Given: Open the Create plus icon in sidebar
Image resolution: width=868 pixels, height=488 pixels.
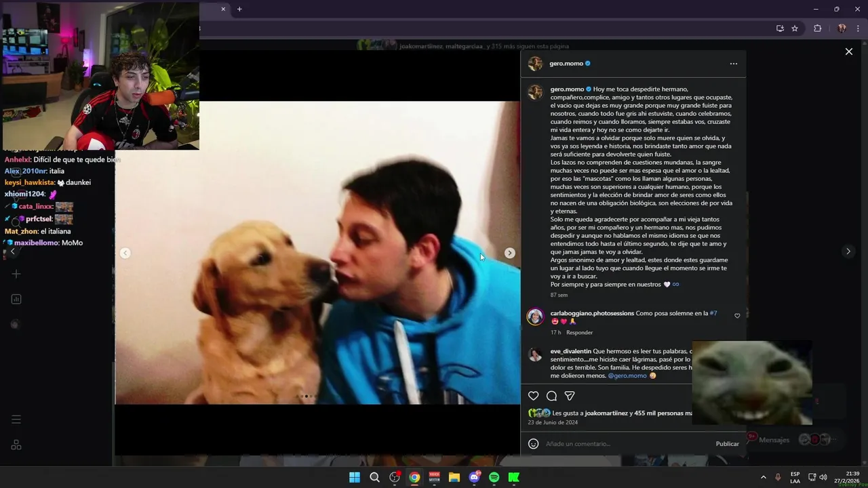Looking at the screenshot, I should 16,274.
